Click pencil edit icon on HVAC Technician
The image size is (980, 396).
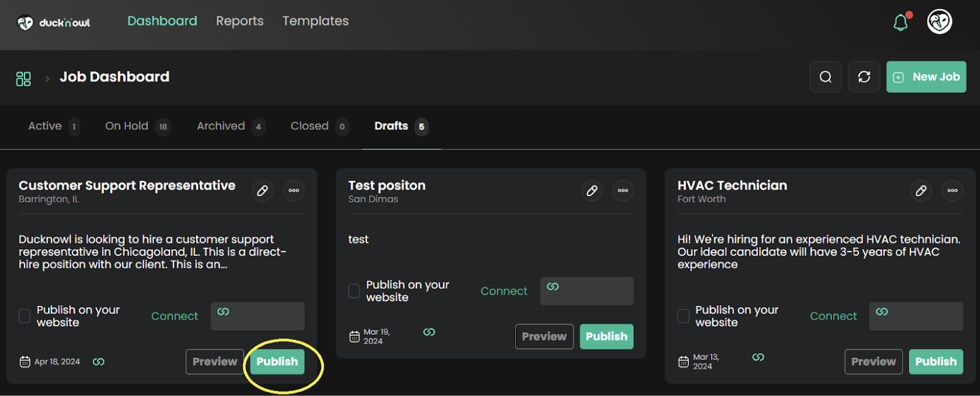coord(921,190)
